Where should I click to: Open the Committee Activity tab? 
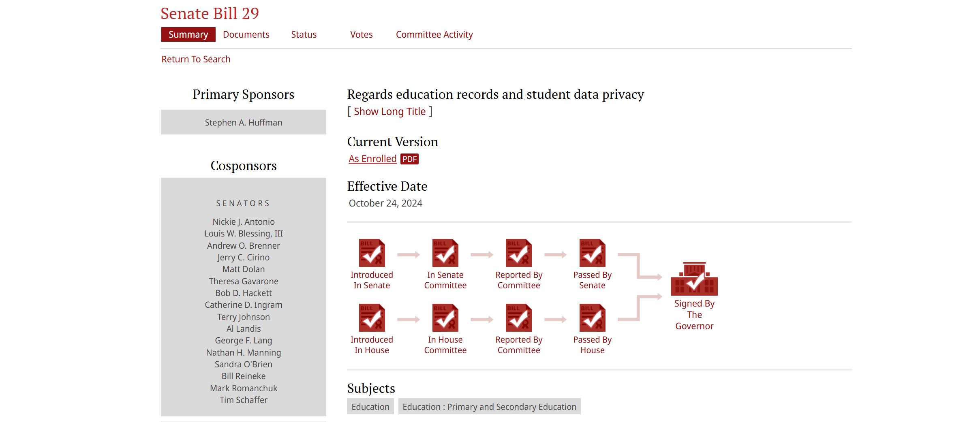(434, 34)
